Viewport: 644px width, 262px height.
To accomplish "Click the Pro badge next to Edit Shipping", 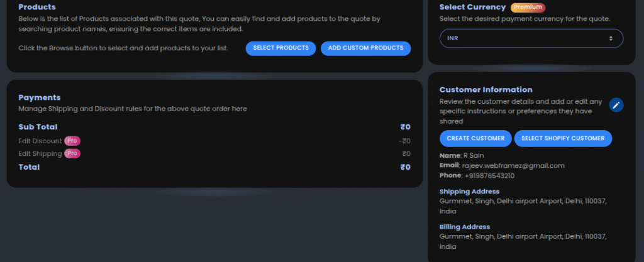I will click(x=72, y=154).
